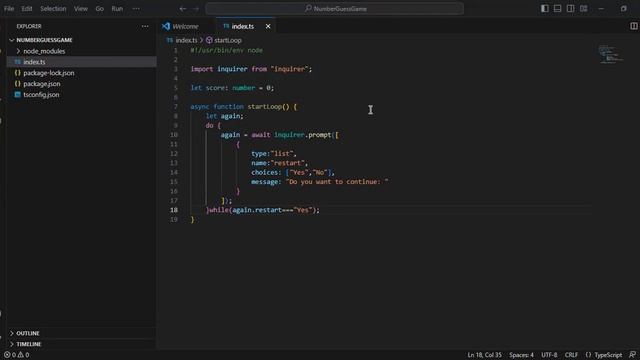Change UTF-8 file encoding
The height and width of the screenshot is (360, 640).
549,355
